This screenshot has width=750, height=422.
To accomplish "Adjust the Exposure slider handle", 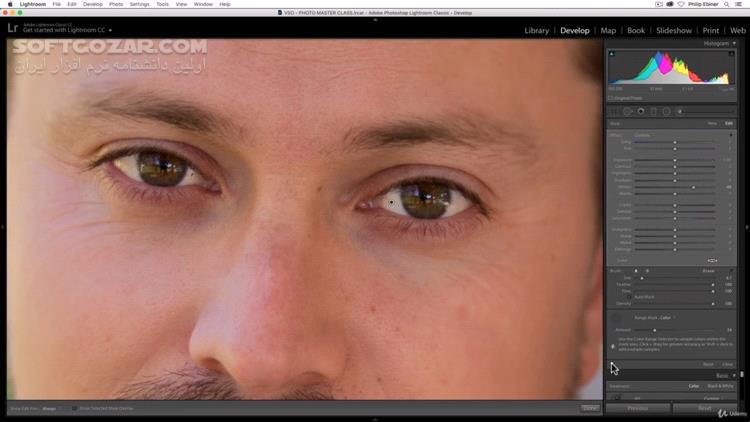I will (675, 160).
